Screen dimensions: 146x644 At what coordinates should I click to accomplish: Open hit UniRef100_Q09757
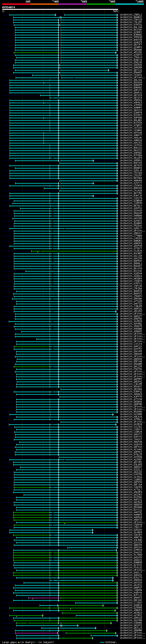131,349
